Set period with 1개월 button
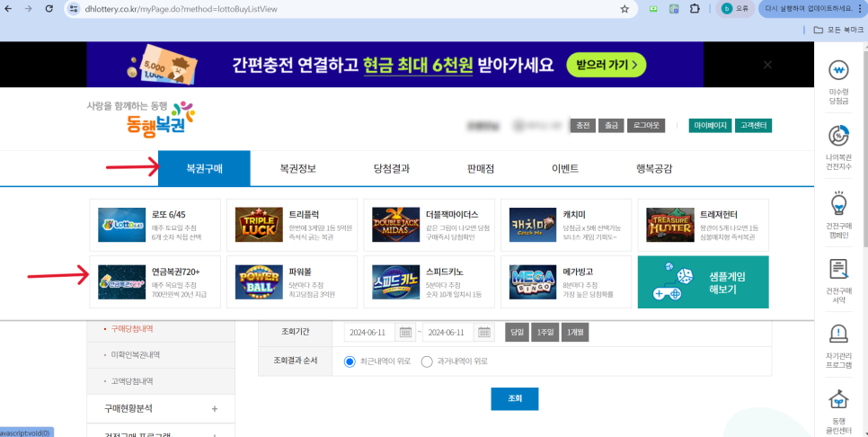This screenshot has height=437, width=868. (x=575, y=333)
